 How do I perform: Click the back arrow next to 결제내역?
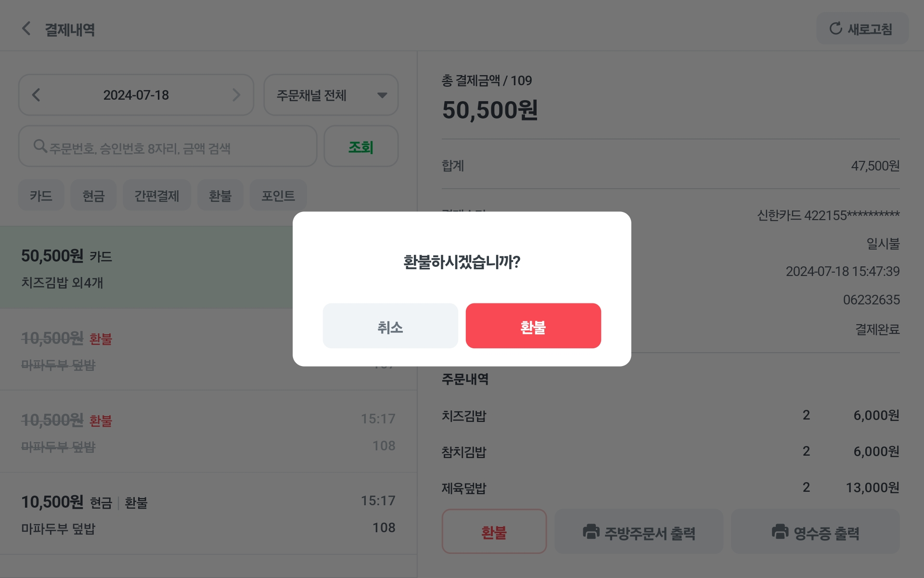(26, 28)
